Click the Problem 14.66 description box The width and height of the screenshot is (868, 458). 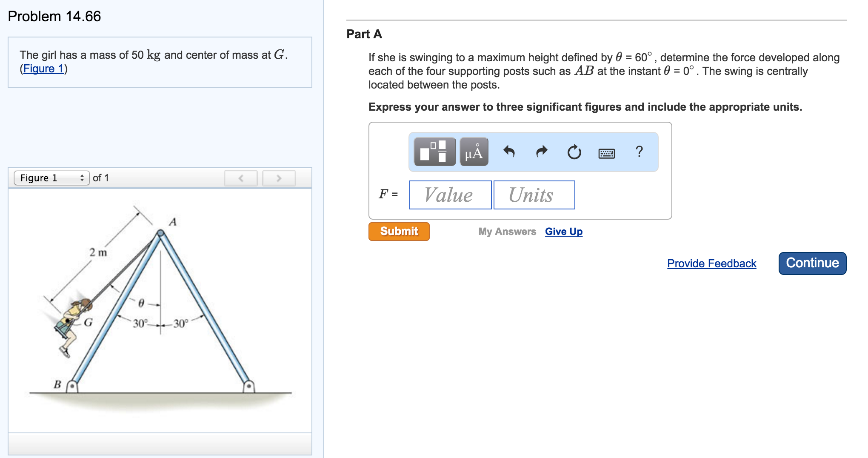(x=160, y=62)
